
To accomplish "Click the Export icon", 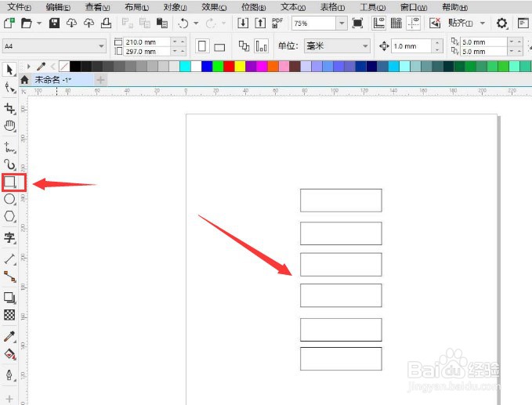I will point(260,23).
